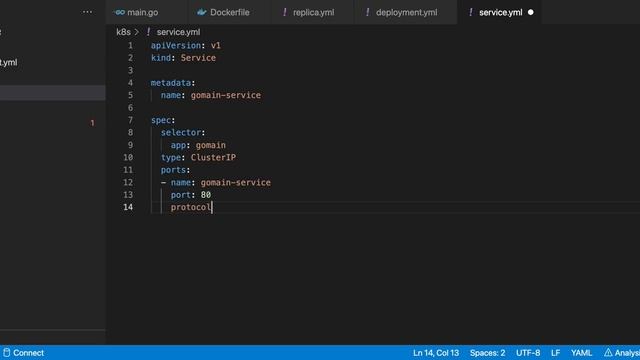This screenshot has width=640, height=360.
Task: Select encoding via UTF-8 indicator
Action: pyautogui.click(x=528, y=353)
